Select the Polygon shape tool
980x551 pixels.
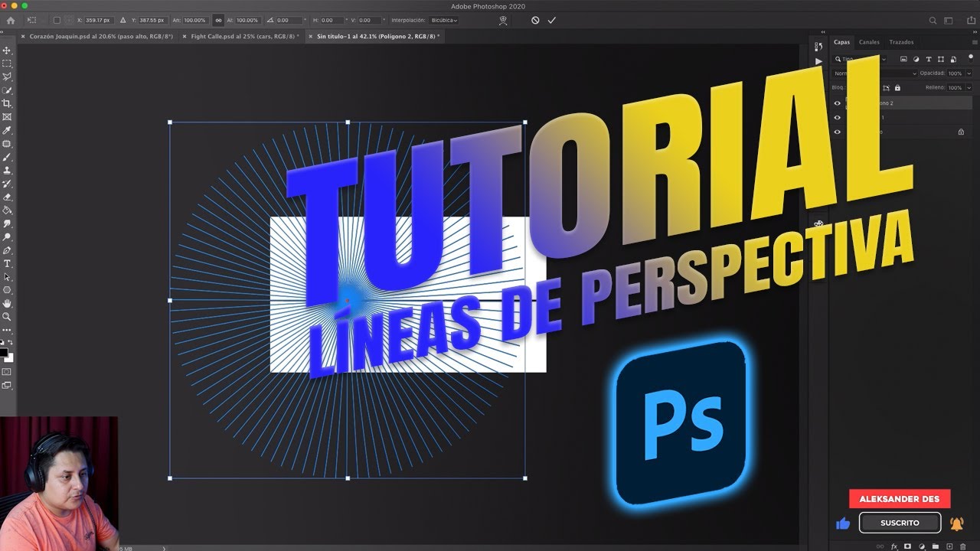[7, 290]
